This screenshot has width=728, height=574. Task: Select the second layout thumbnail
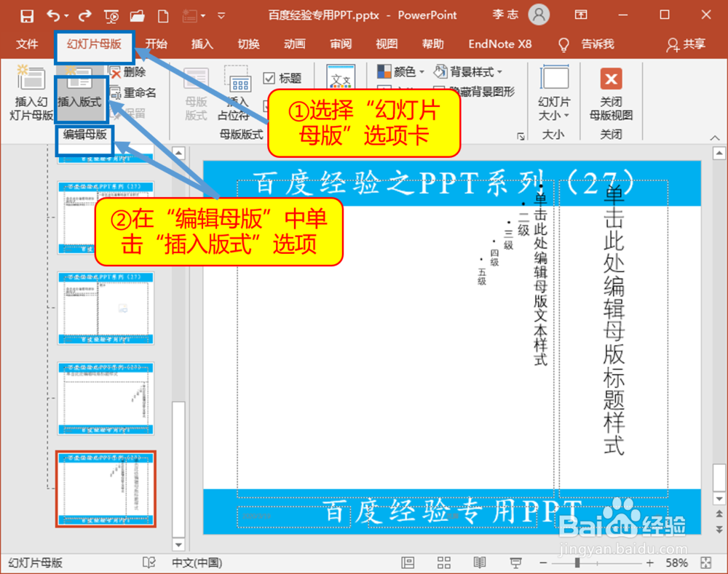click(106, 218)
